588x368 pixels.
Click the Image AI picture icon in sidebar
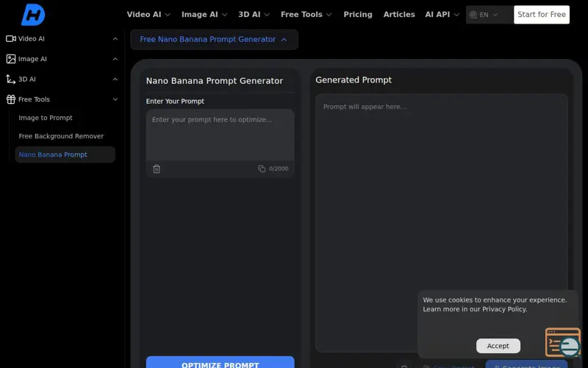point(11,59)
